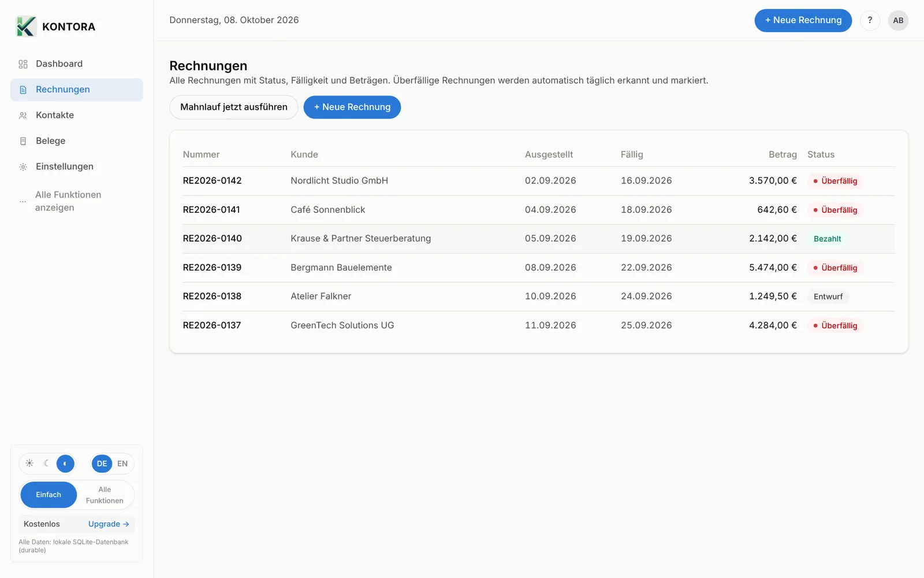The height and width of the screenshot is (578, 924).
Task: Run Mahnlauf jetzt ausführen
Action: click(x=234, y=107)
